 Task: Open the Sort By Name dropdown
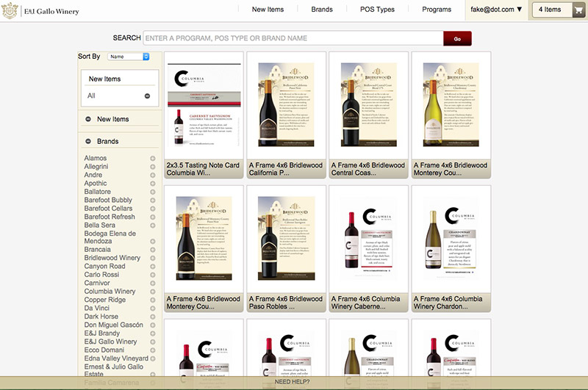(x=128, y=57)
